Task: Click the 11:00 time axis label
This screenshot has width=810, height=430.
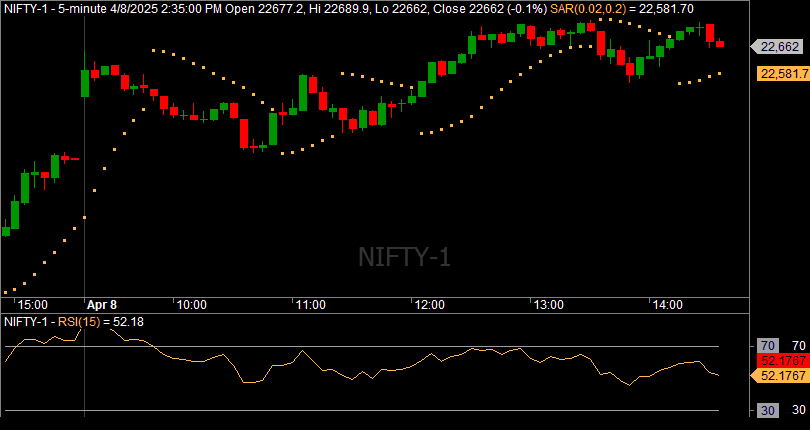Action: coord(310,304)
